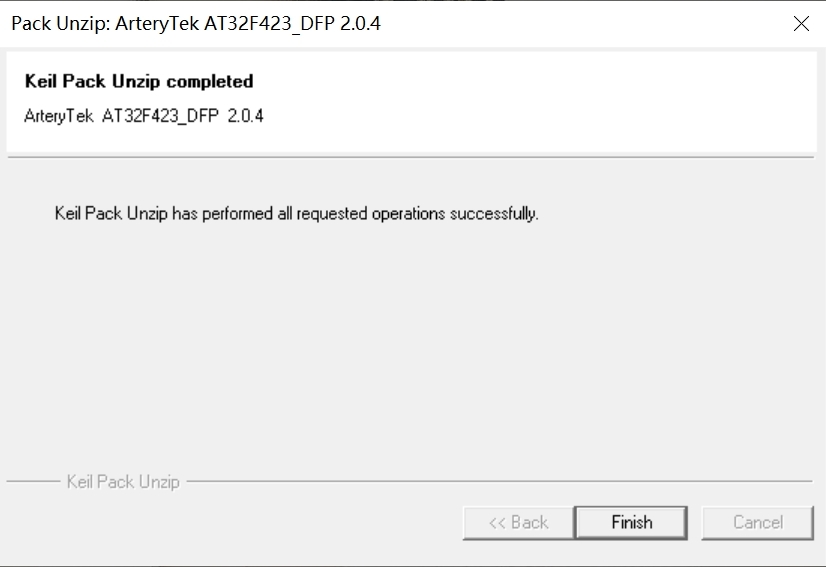Close the Pack Unzip dialog with X
826x567 pixels.
point(801,24)
